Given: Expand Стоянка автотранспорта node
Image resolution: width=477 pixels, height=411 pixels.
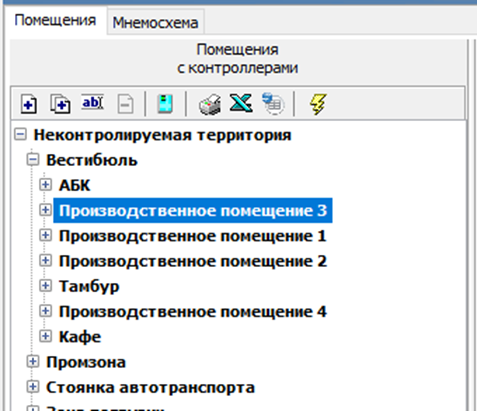Looking at the screenshot, I should point(33,387).
